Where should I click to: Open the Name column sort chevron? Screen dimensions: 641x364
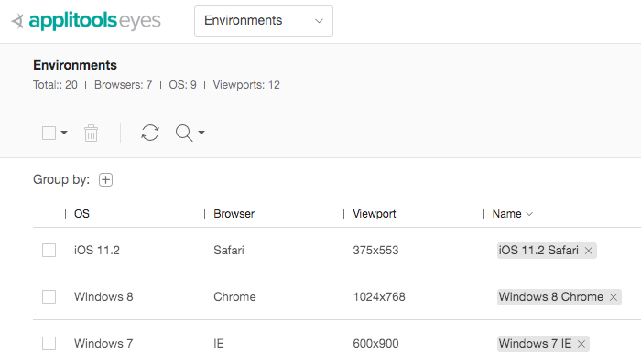pos(529,214)
